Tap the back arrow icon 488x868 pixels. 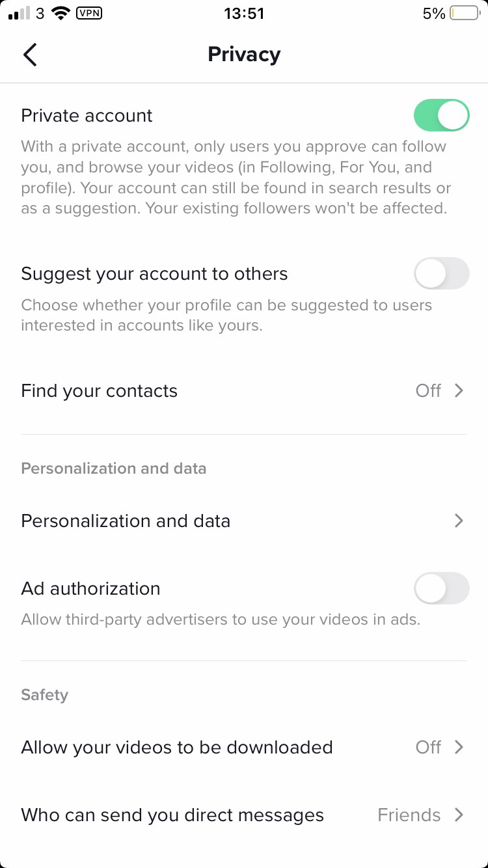[x=30, y=55]
